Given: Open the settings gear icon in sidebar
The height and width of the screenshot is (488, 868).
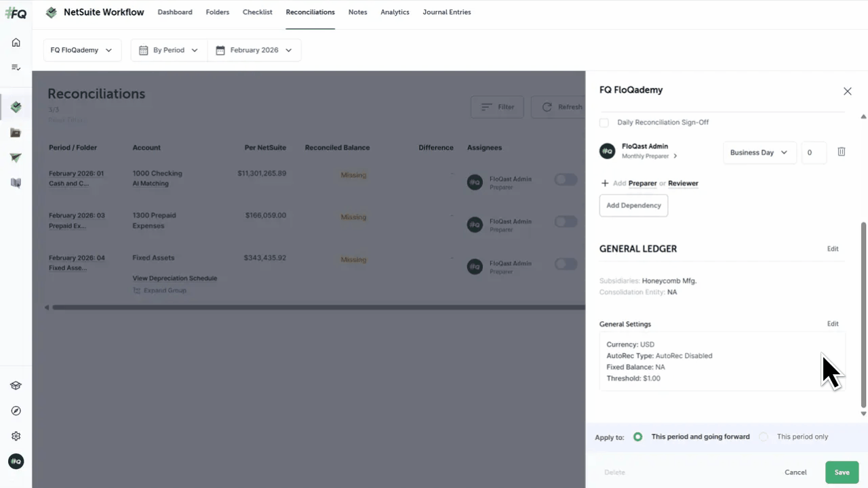Looking at the screenshot, I should (x=16, y=436).
